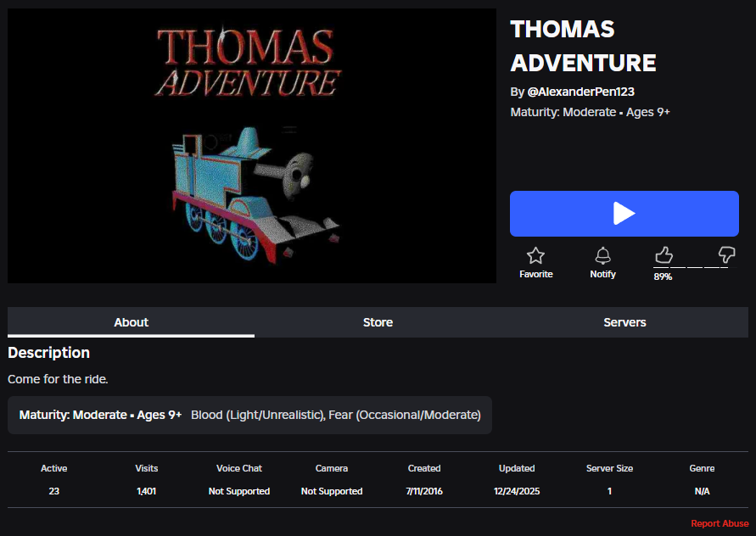
Task: Favorite the game with star icon
Action: click(535, 255)
